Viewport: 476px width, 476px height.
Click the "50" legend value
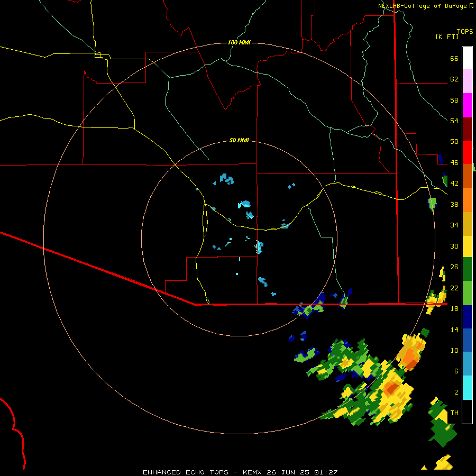pyautogui.click(x=454, y=142)
